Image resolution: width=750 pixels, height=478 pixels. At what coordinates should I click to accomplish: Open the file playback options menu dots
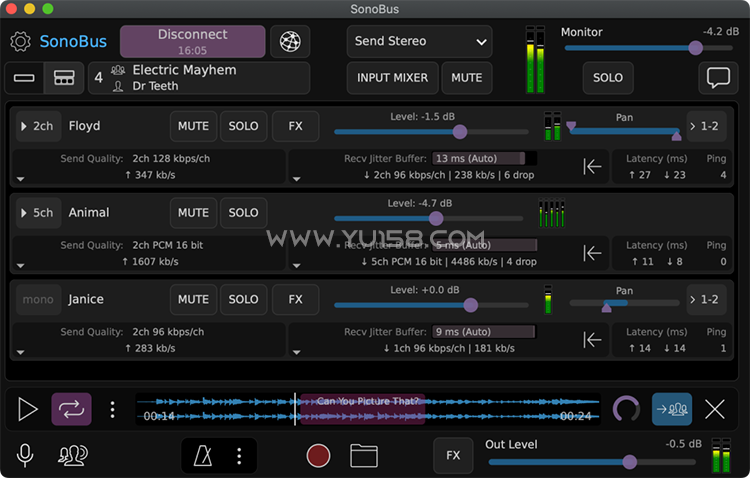click(x=112, y=410)
